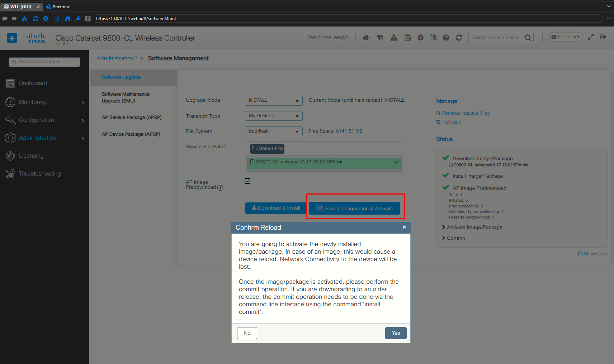Viewport: 614px width, 364px height.
Task: Open the File System dropdown
Action: coord(274,131)
